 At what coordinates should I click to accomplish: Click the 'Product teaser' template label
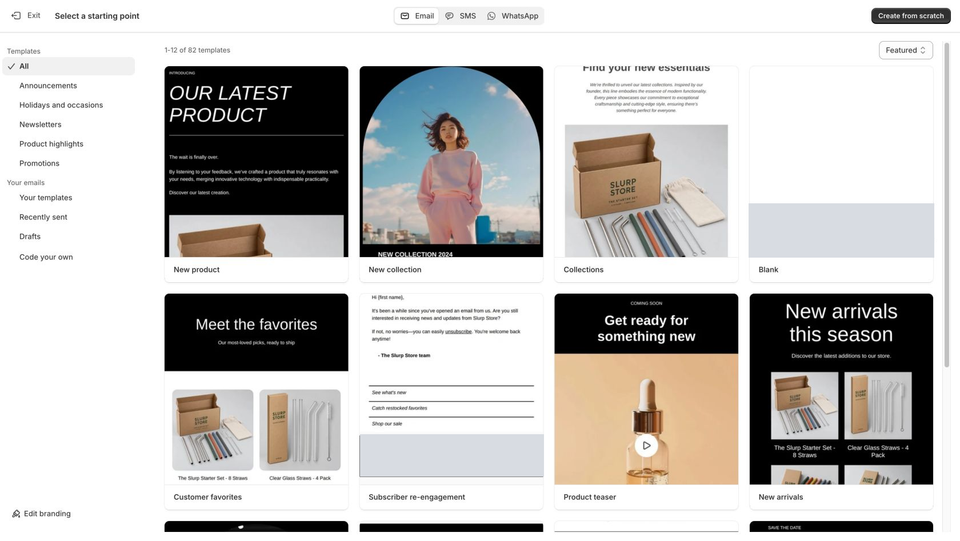tap(590, 497)
